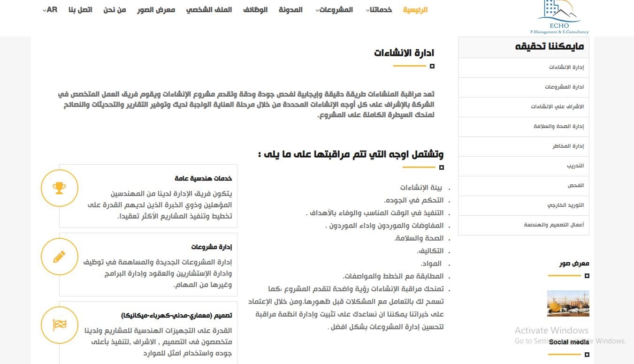The height and width of the screenshot is (364, 634).
Task: Select الرئيسية in the navigation menu
Action: pos(415,9)
